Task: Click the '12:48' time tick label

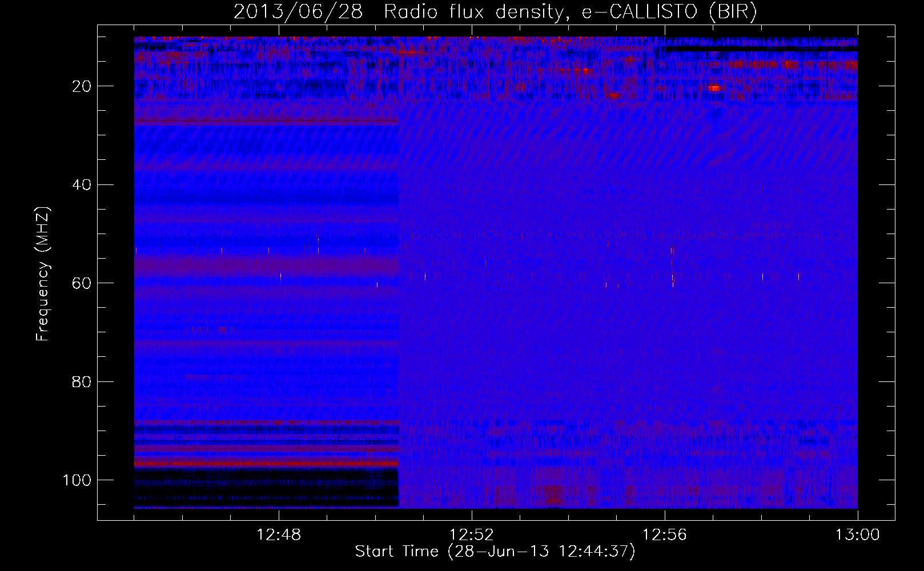Action: [x=279, y=535]
